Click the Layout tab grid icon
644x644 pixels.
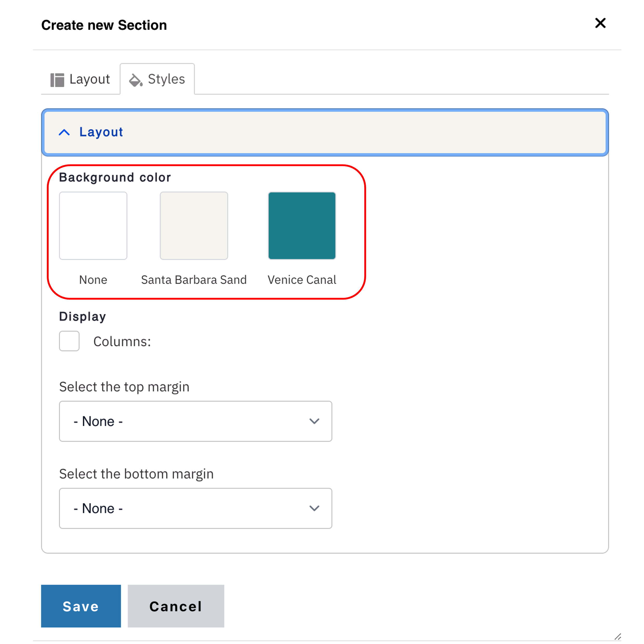click(x=57, y=80)
